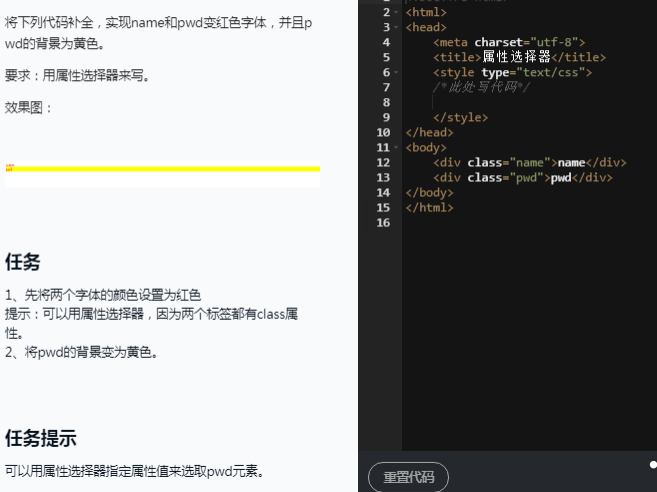Click the label 效果图：
The height and width of the screenshot is (492, 657).
pyautogui.click(x=29, y=108)
